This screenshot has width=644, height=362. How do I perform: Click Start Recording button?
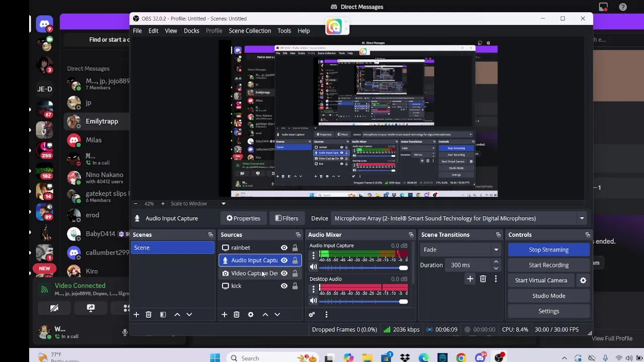click(x=548, y=265)
